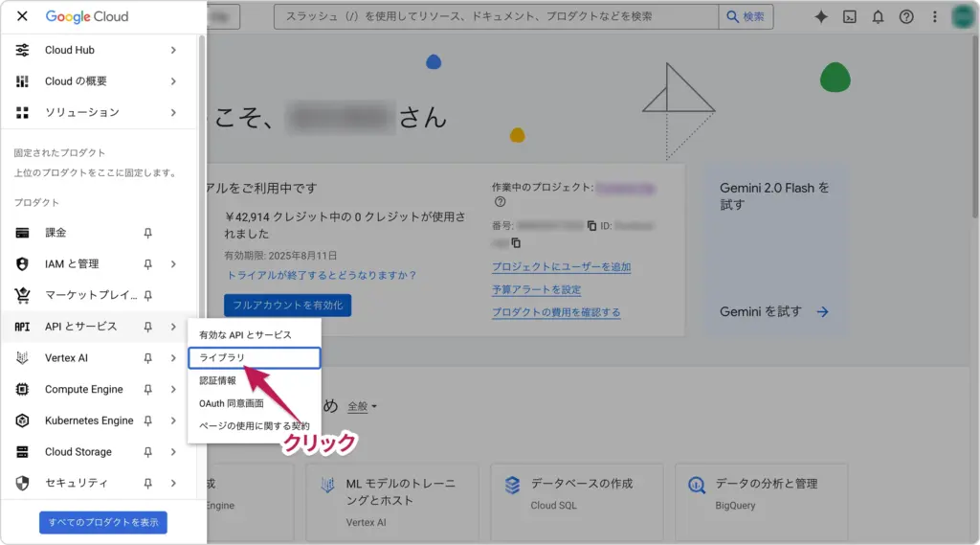This screenshot has width=980, height=545.
Task: Click the Google Cloud logo
Action: (x=87, y=16)
